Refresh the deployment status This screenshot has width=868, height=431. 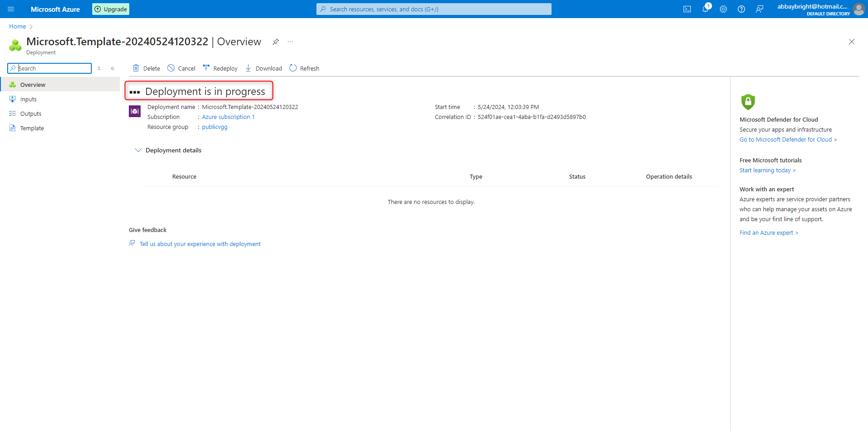[304, 68]
